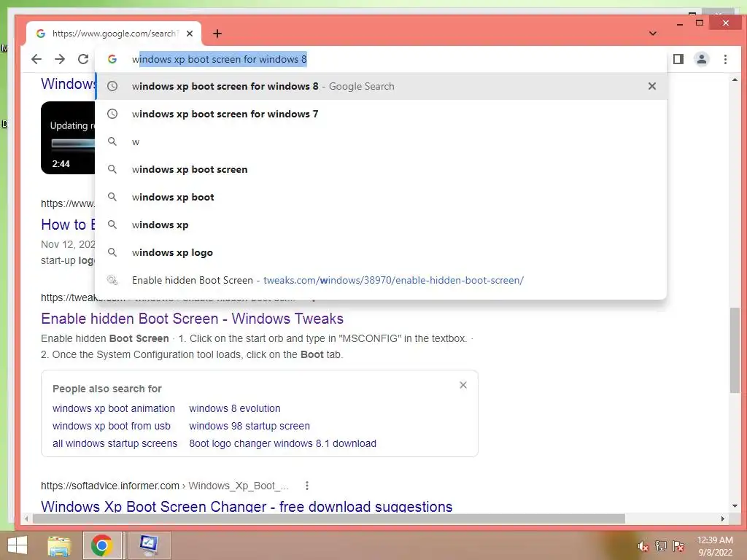Select suggestion 'windows xp boot screen for windows 7'

(x=381, y=114)
